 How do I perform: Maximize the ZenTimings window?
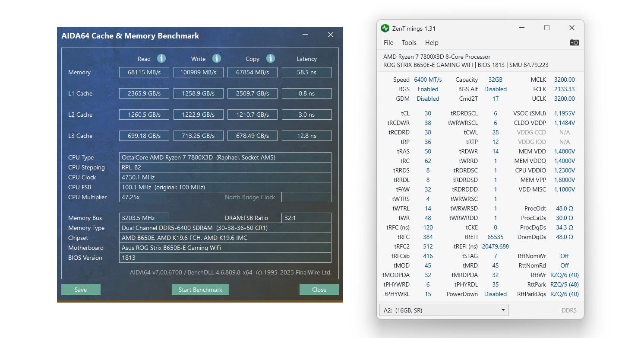[547, 28]
